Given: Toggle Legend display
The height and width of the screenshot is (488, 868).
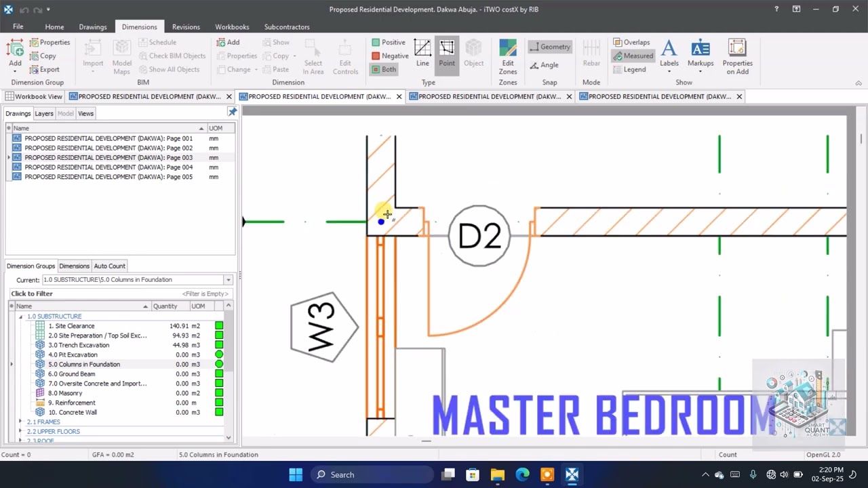Looking at the screenshot, I should point(629,69).
